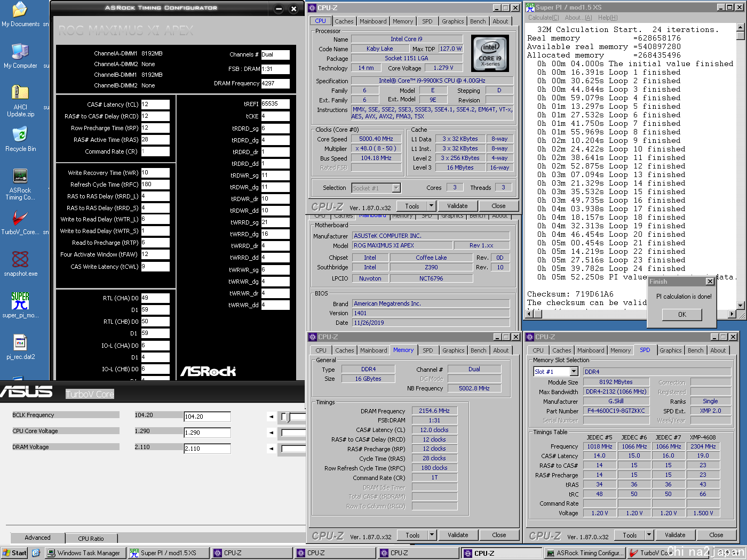
Task: Expand the Slot #1 memory slot dropdown
Action: click(x=574, y=372)
